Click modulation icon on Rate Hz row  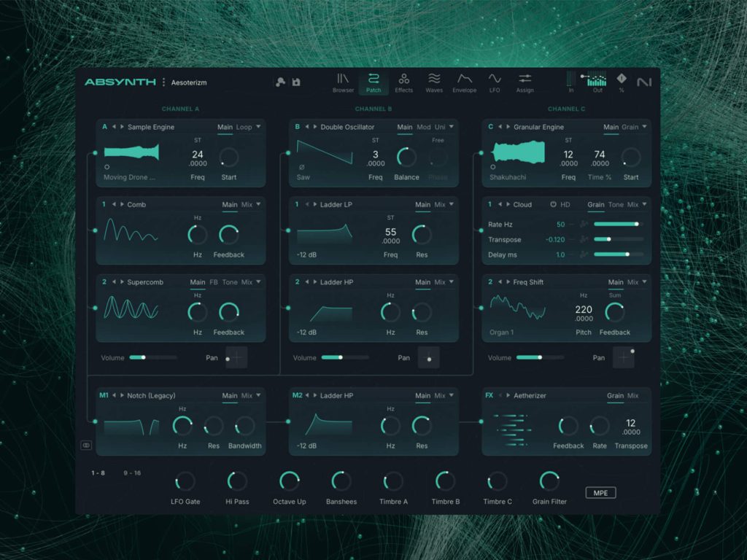pyautogui.click(x=584, y=225)
